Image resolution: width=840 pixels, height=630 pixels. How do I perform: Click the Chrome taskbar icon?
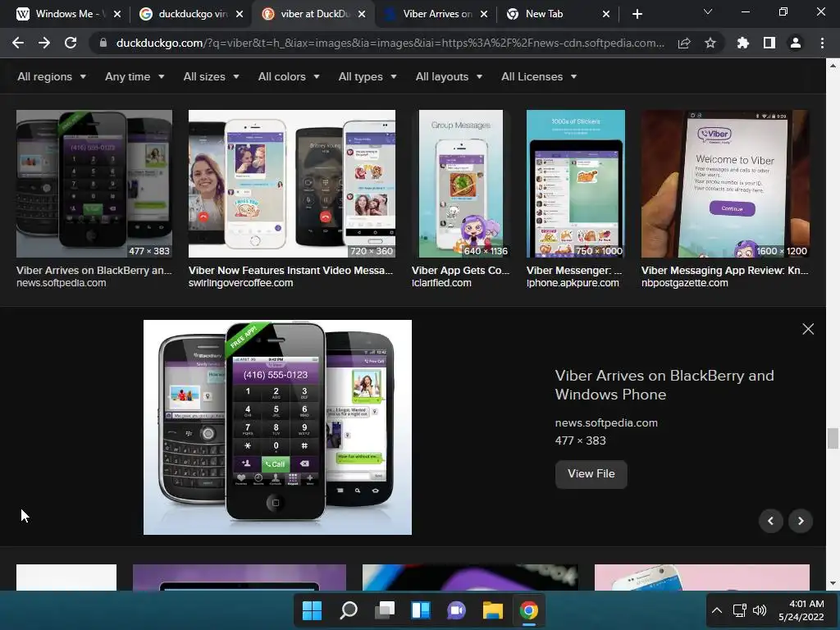pos(529,610)
